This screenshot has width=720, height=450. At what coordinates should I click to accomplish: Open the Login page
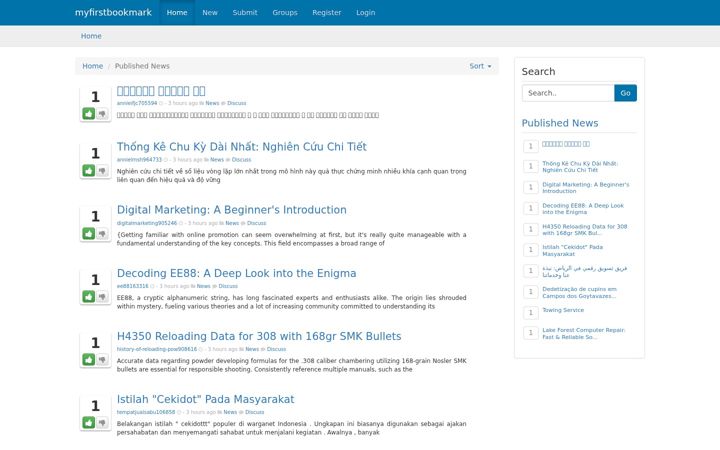tap(366, 12)
